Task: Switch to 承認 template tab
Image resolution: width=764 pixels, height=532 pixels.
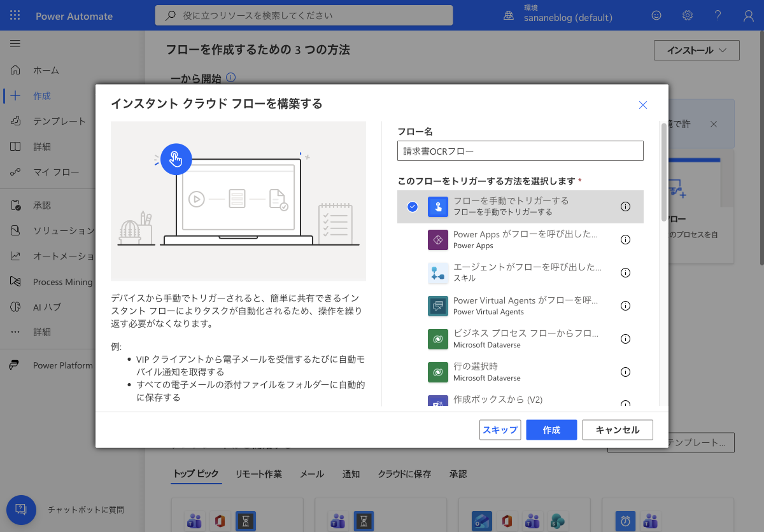Action: [x=458, y=474]
